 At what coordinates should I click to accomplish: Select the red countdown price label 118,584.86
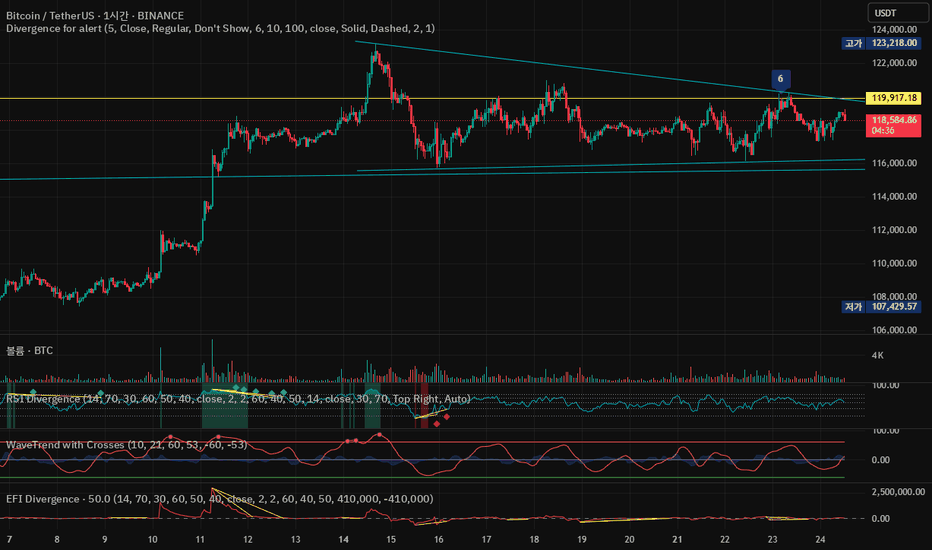pos(893,125)
